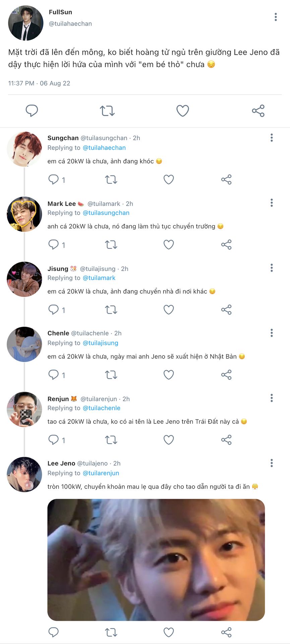Screen dimensions: 290x644
Task: Open the @tuilahaechan mention link
Action: tap(104, 148)
